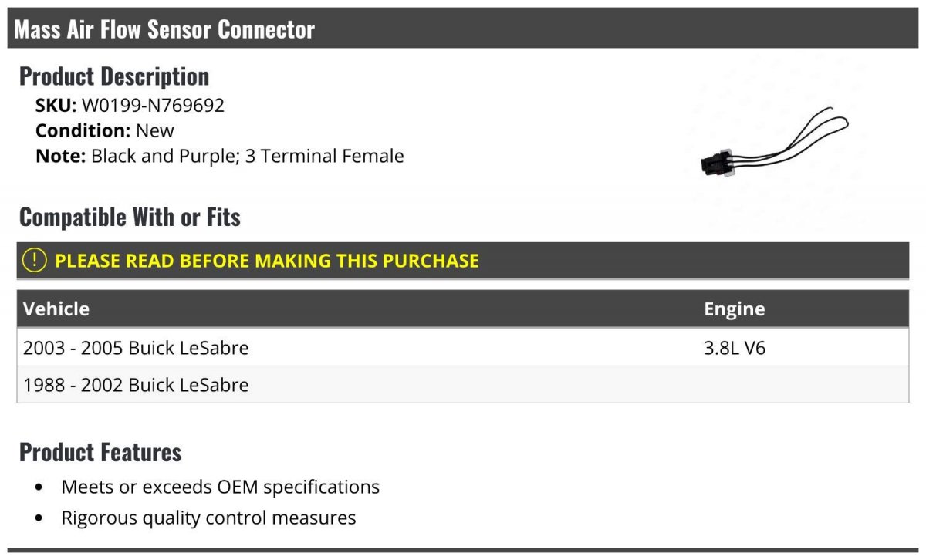Click the Engine column header

(734, 309)
